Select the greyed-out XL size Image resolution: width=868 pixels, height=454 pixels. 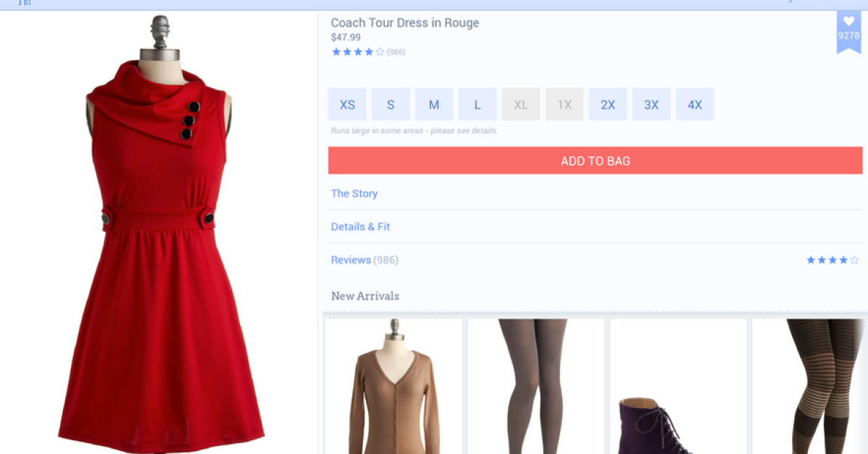(521, 105)
